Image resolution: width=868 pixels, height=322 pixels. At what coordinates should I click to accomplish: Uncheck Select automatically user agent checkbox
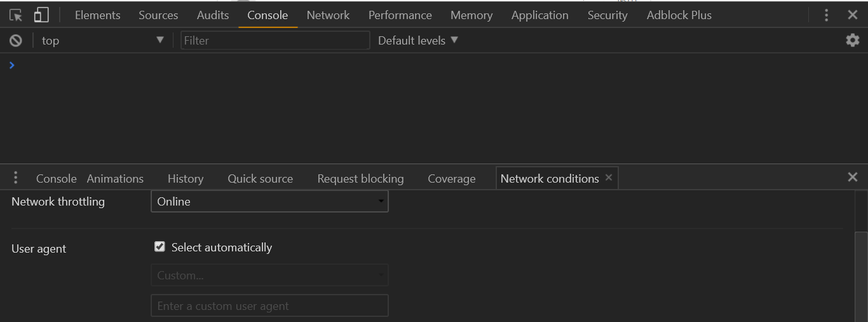[x=159, y=247]
